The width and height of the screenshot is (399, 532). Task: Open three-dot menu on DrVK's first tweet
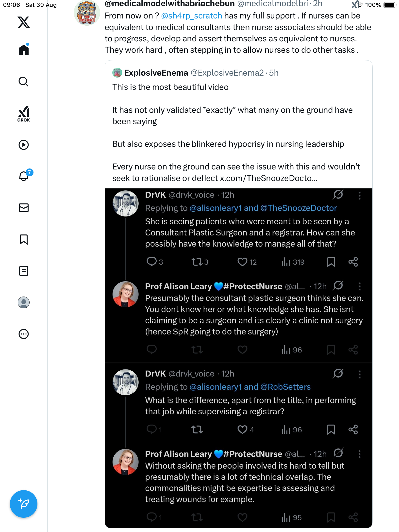(360, 195)
